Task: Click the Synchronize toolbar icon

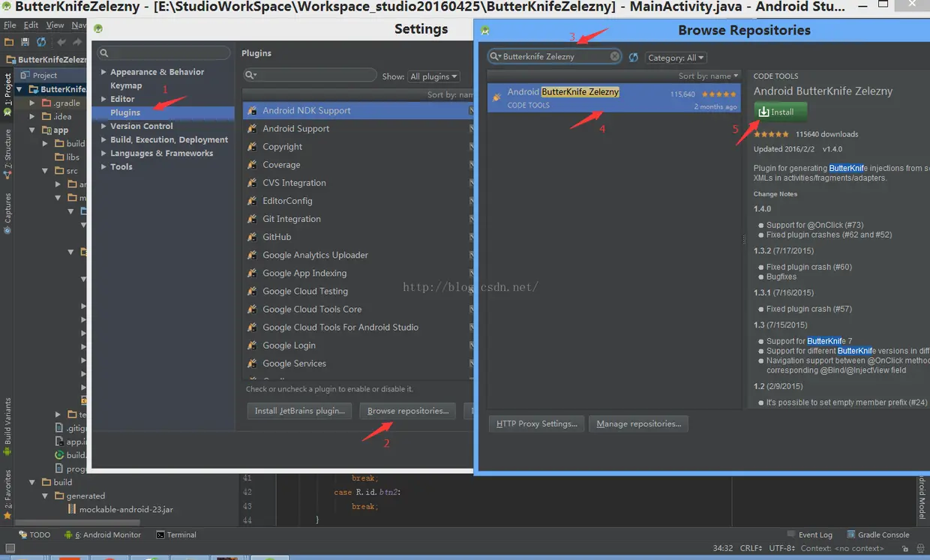Action: pyautogui.click(x=40, y=42)
